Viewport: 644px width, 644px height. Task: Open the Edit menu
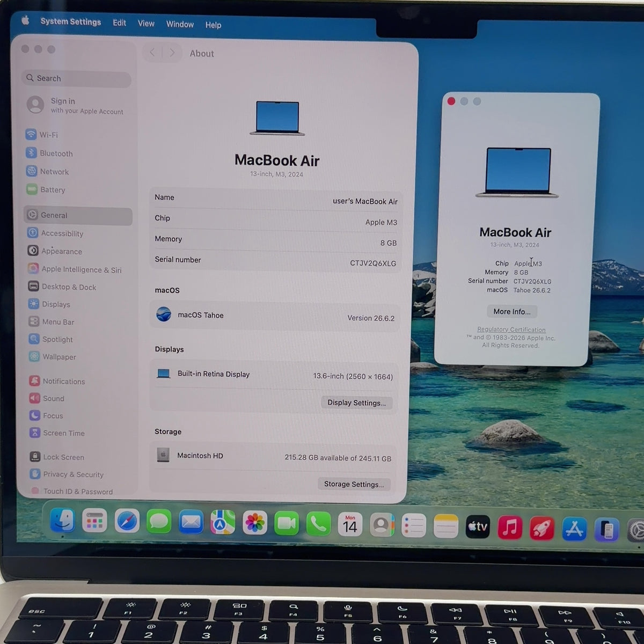(x=119, y=23)
